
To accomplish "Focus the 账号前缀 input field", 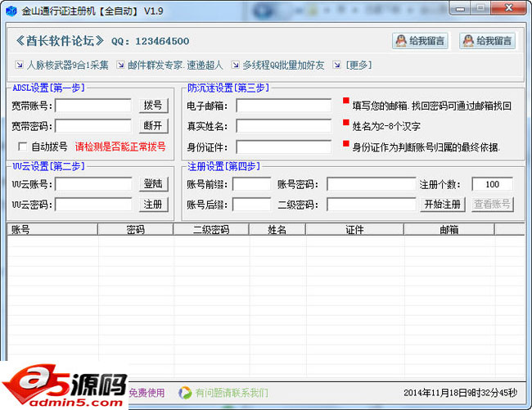I will (252, 184).
